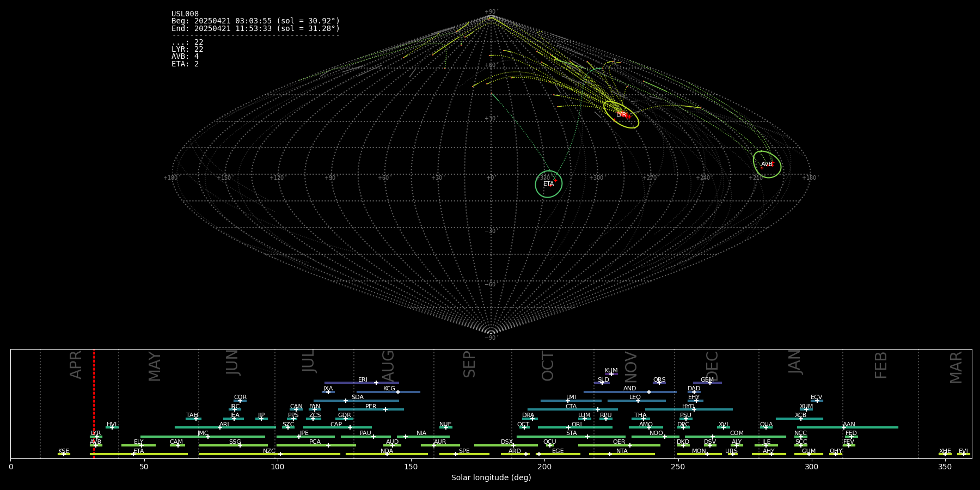Click the ETA radiant circle on sky map
The width and height of the screenshot is (980, 490).
(549, 184)
